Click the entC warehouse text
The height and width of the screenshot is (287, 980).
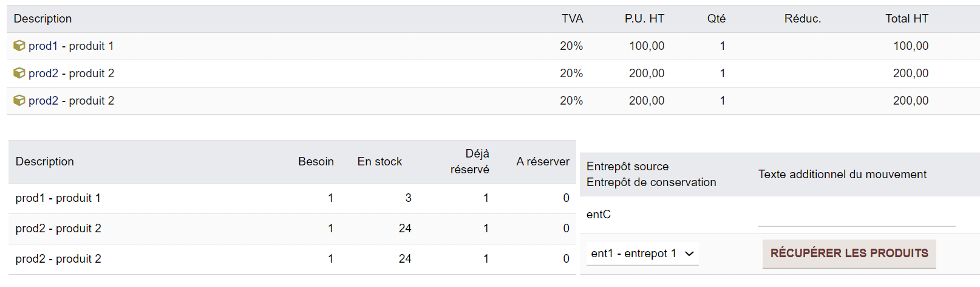click(599, 215)
